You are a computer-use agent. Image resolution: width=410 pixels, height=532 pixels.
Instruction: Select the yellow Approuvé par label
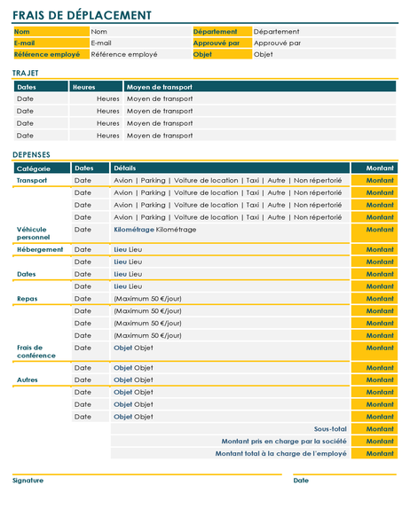[222, 43]
